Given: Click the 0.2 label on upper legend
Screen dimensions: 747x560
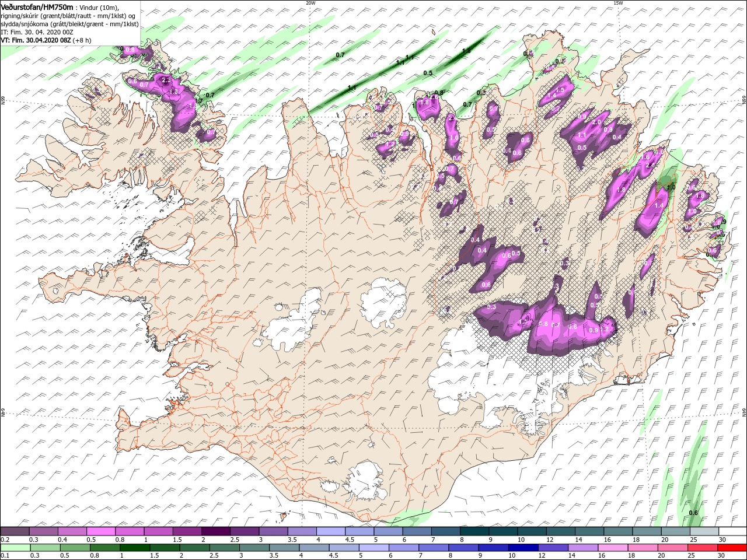Looking at the screenshot, I should [x=4, y=540].
